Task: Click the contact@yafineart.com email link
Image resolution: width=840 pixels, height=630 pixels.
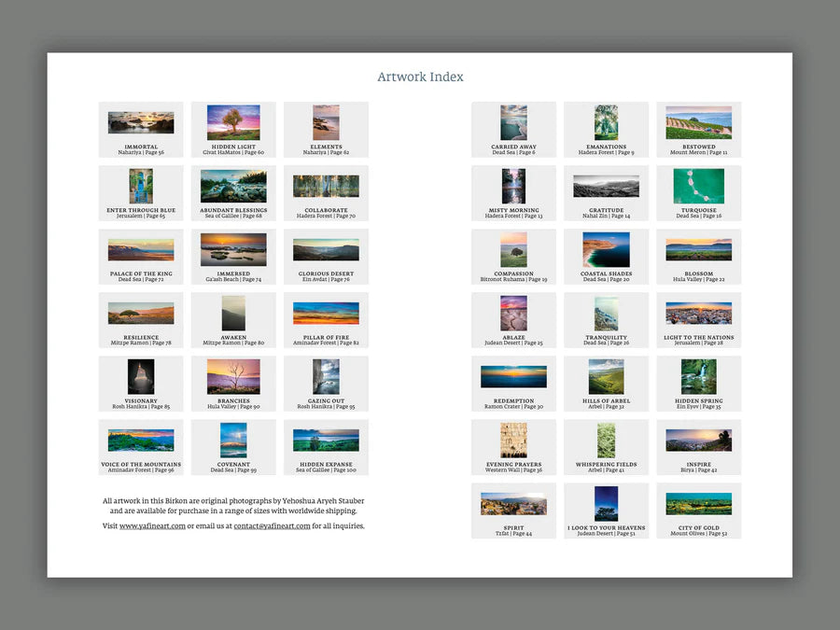Action: tap(272, 526)
